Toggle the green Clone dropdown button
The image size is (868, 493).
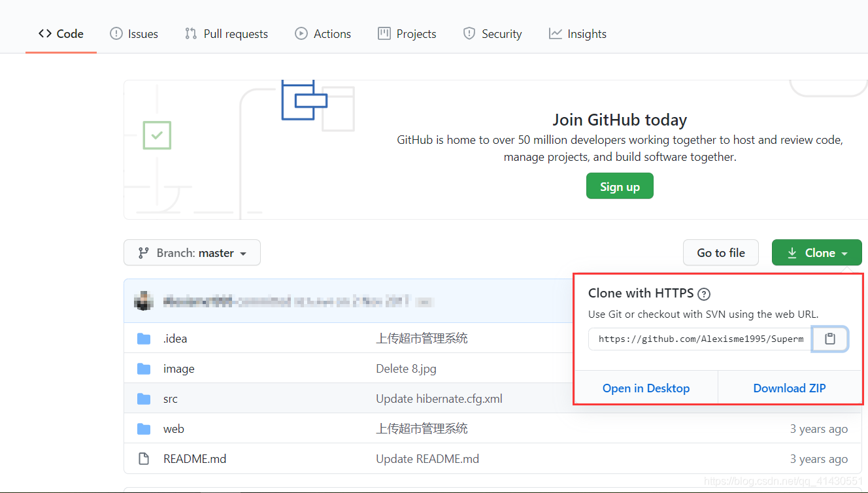[x=817, y=253]
